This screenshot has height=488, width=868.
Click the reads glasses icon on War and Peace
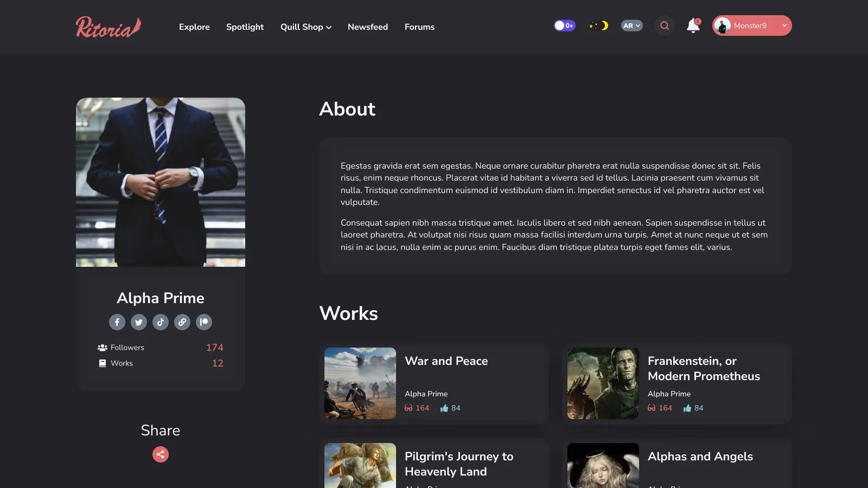tap(409, 408)
